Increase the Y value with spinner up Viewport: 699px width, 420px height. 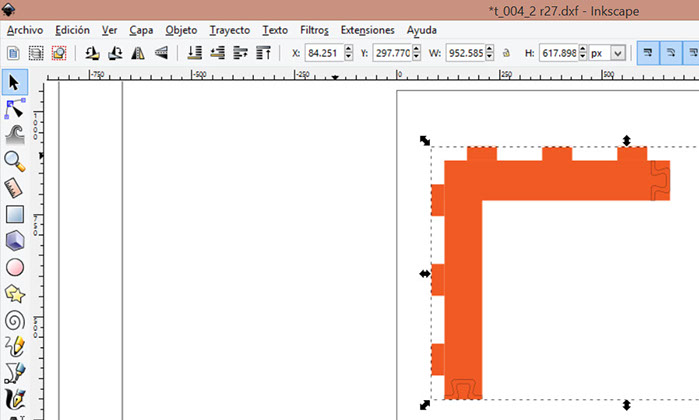tap(416, 49)
